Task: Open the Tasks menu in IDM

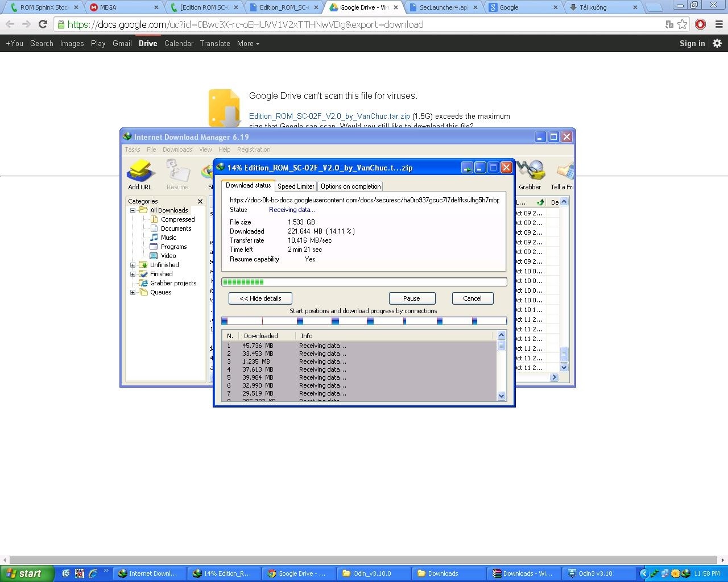Action: point(133,149)
